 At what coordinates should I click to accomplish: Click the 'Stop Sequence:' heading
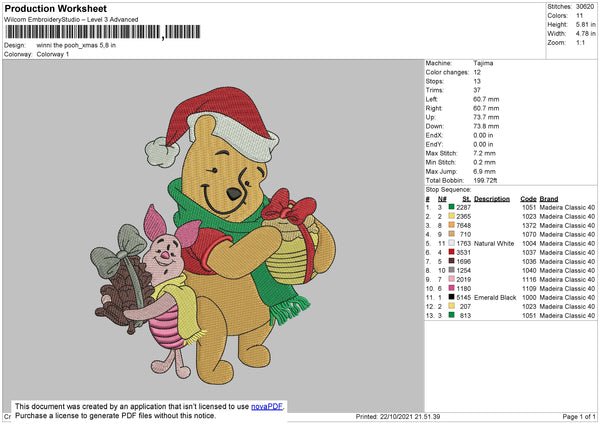tap(448, 190)
